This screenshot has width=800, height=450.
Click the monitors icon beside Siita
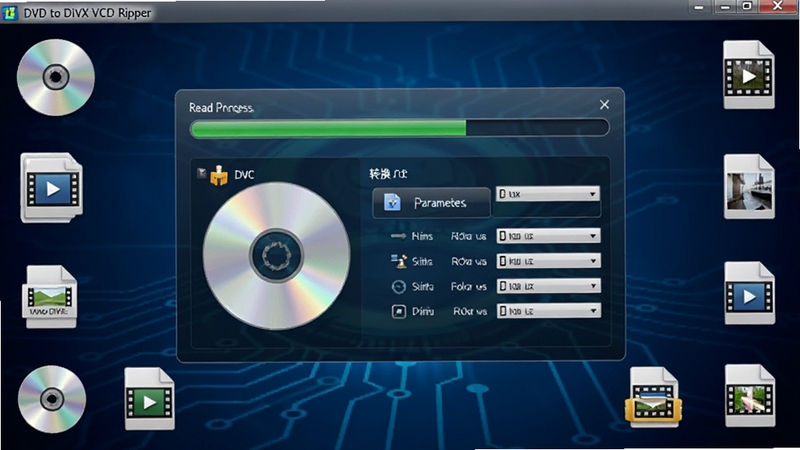tap(398, 261)
